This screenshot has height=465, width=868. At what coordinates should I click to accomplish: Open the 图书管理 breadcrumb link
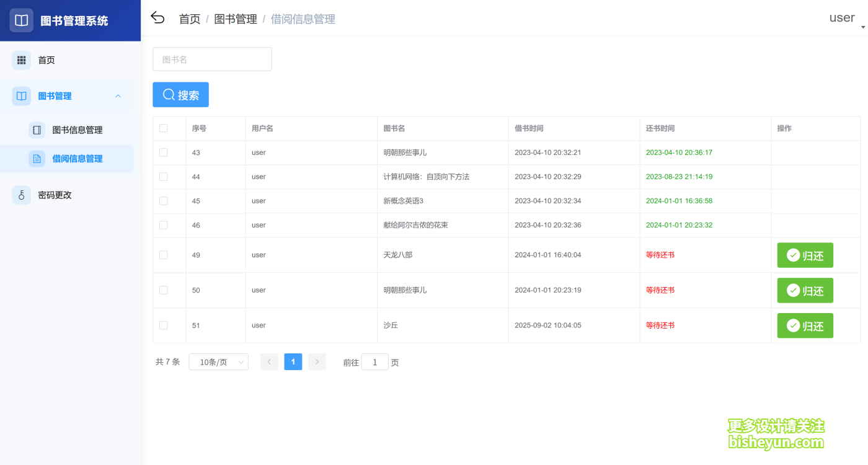[236, 19]
